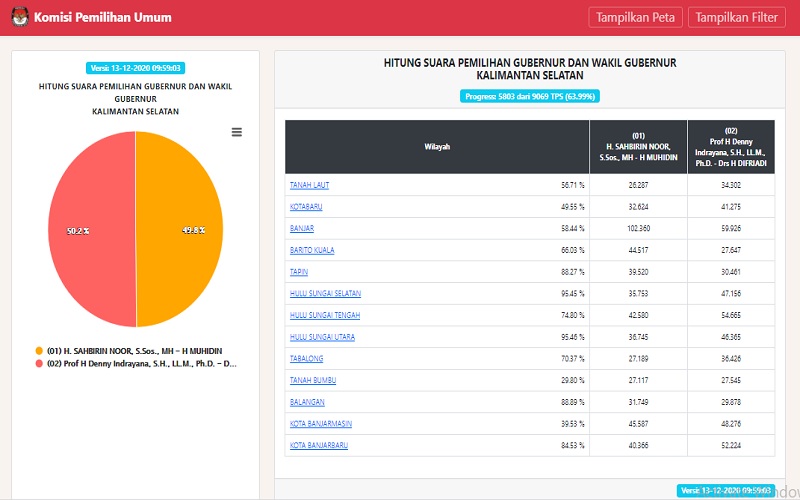
Task: Open the HULU SUNGAI TENGAH link
Action: click(325, 315)
